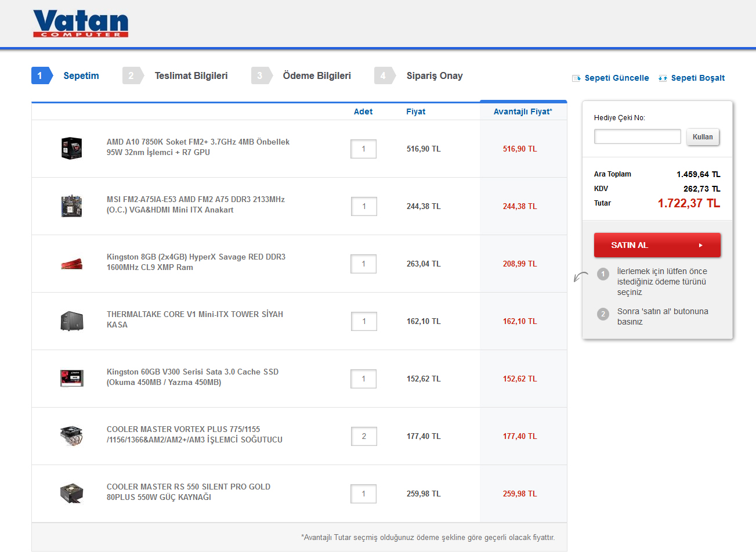Screen dimensions: 756x558
Task: Open the COOLER MASTER VORTEX PLUS product title
Action: click(x=194, y=434)
